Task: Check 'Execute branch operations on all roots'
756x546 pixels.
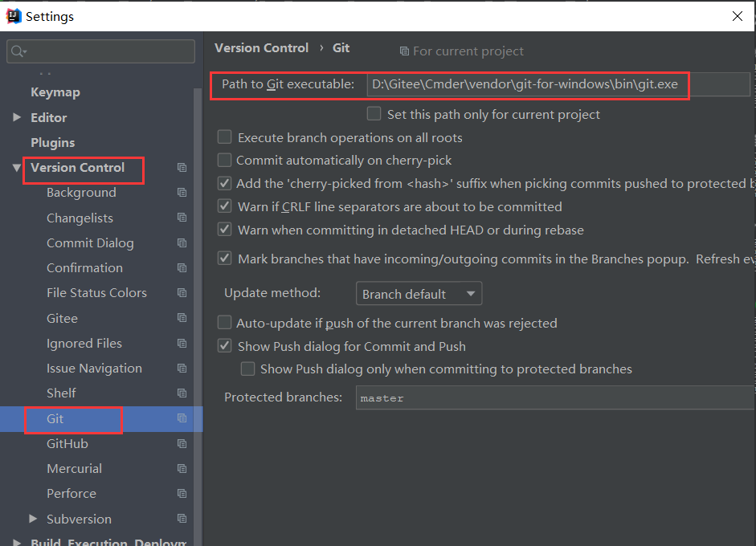Action: (x=225, y=137)
